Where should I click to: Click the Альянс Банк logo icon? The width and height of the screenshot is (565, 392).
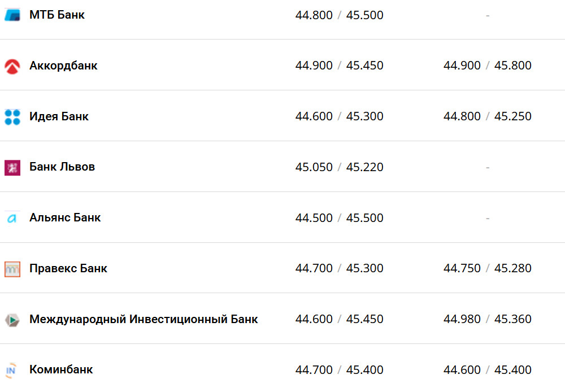[x=12, y=219]
